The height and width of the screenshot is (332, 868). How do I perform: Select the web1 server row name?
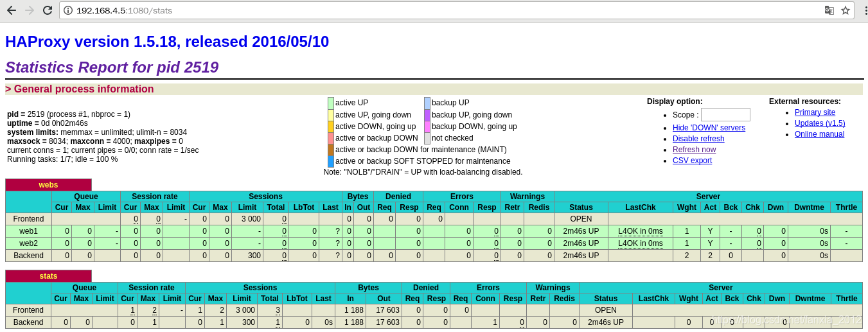coord(28,231)
